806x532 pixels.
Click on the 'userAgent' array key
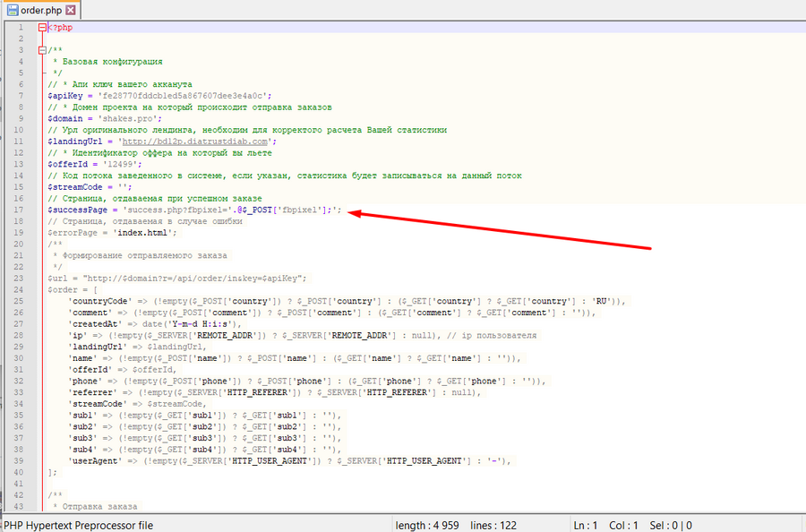click(94, 460)
